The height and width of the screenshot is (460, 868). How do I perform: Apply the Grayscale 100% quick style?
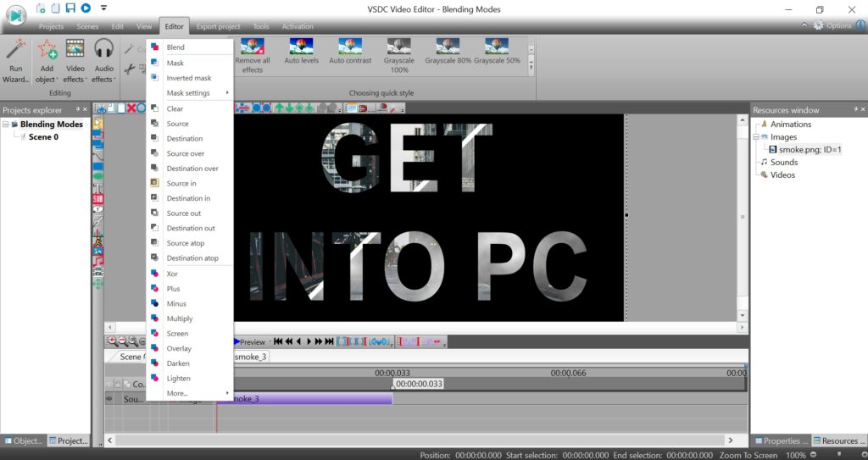point(399,56)
